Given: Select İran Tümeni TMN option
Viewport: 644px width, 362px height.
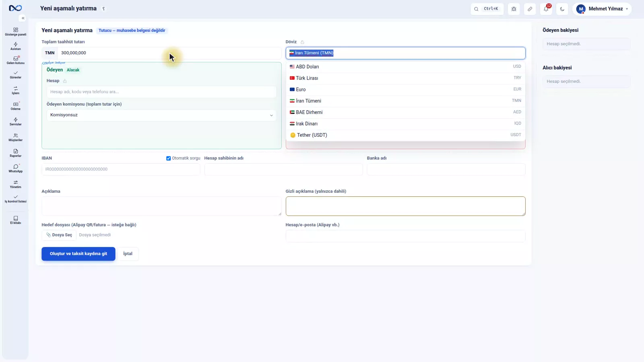Looking at the screenshot, I should (x=405, y=101).
